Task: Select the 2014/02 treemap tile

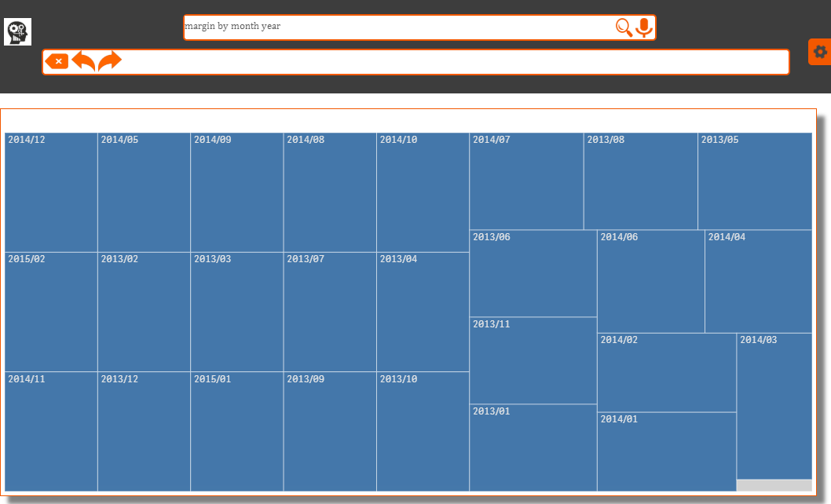Action: point(667,373)
